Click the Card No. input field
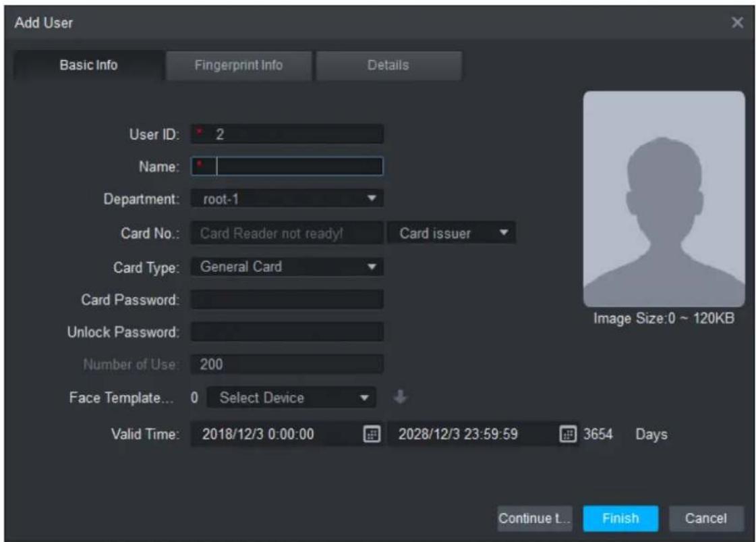Viewport: 756px width, 542px height. click(x=287, y=233)
